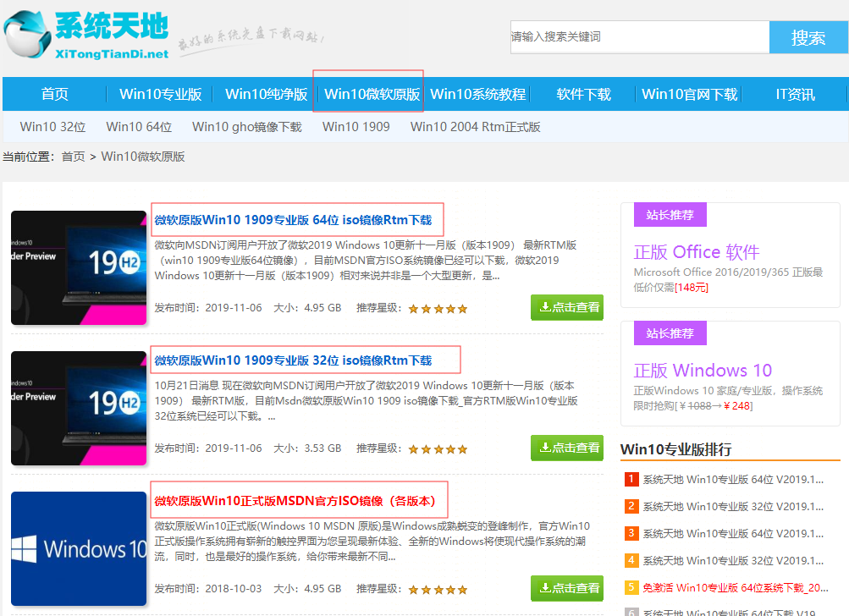849x616 pixels.
Task: Click the 发布时间: 2018-10-03 text
Action: (x=208, y=589)
